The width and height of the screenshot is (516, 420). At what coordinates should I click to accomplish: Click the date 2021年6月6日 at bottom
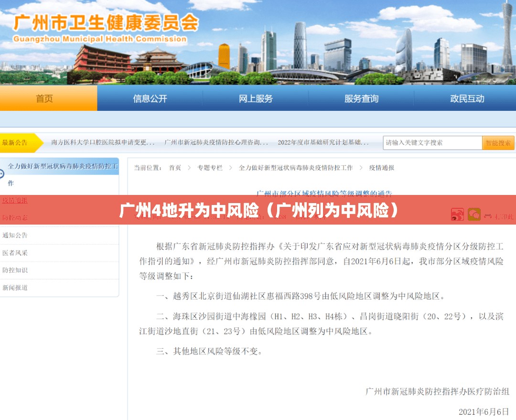point(484,411)
